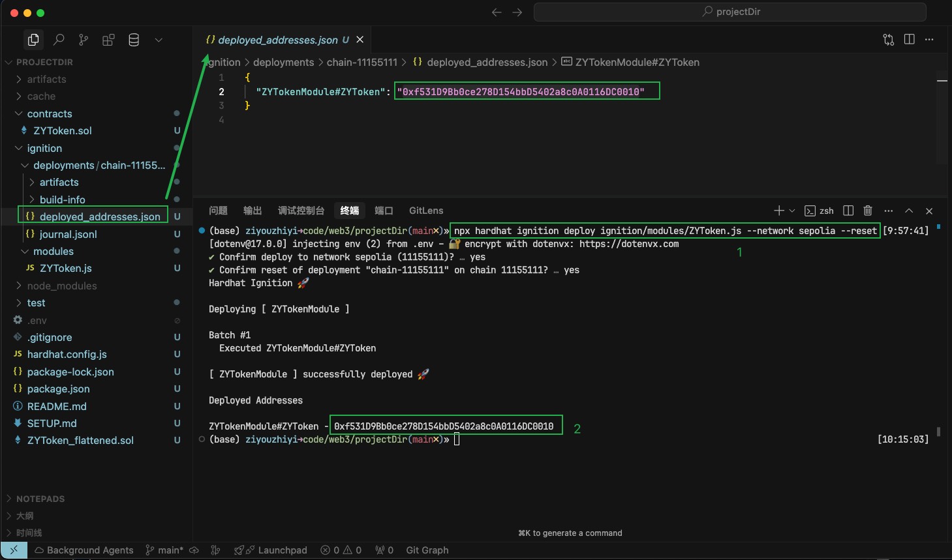Screen dimensions: 952x560
Task: Click the main* git branch indicator
Action: (x=164, y=550)
